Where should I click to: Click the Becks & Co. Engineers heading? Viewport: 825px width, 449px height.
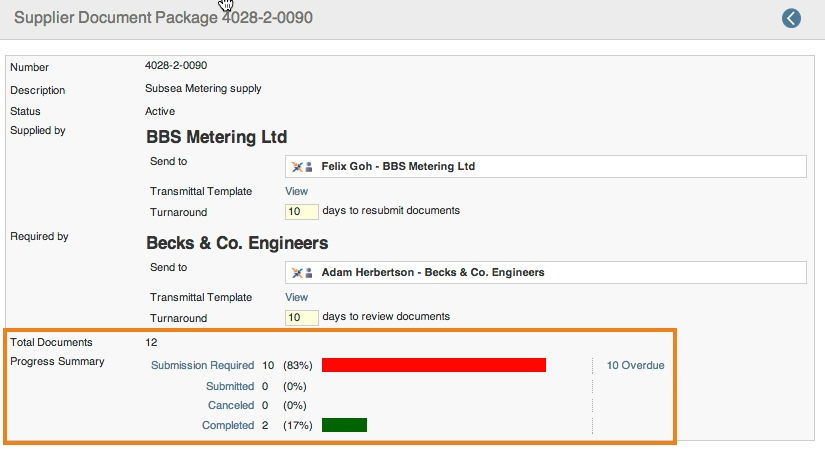tap(237, 243)
